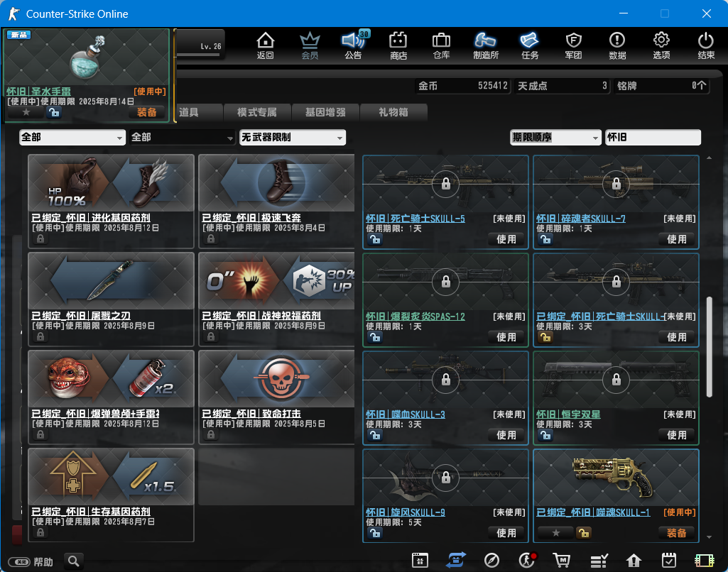The width and height of the screenshot is (728, 572).
Task: Focus the 怀旧 search input field
Action: tap(653, 137)
